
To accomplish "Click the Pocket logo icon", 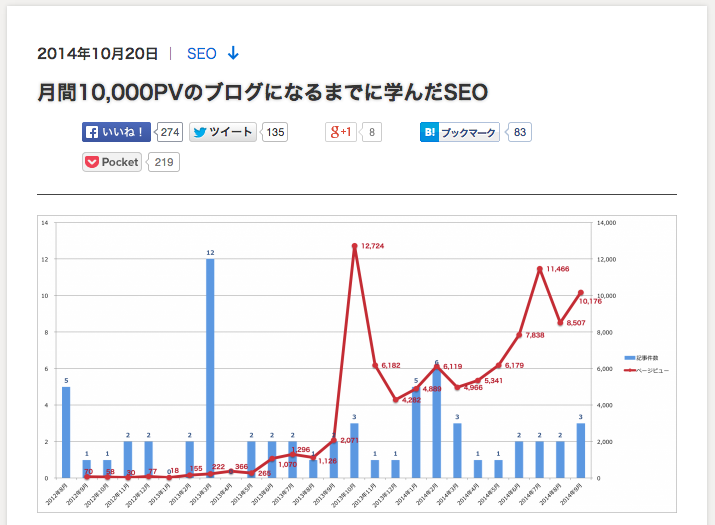I will click(x=92, y=162).
